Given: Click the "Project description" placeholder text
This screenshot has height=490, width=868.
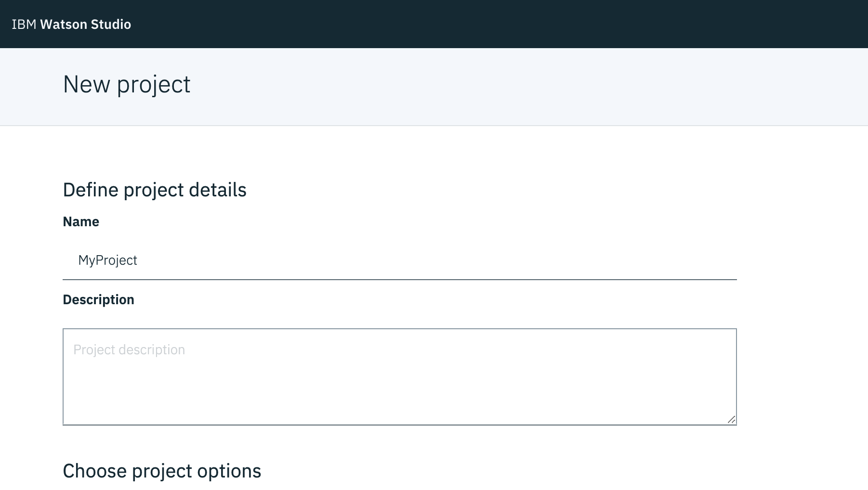Looking at the screenshot, I should [129, 350].
